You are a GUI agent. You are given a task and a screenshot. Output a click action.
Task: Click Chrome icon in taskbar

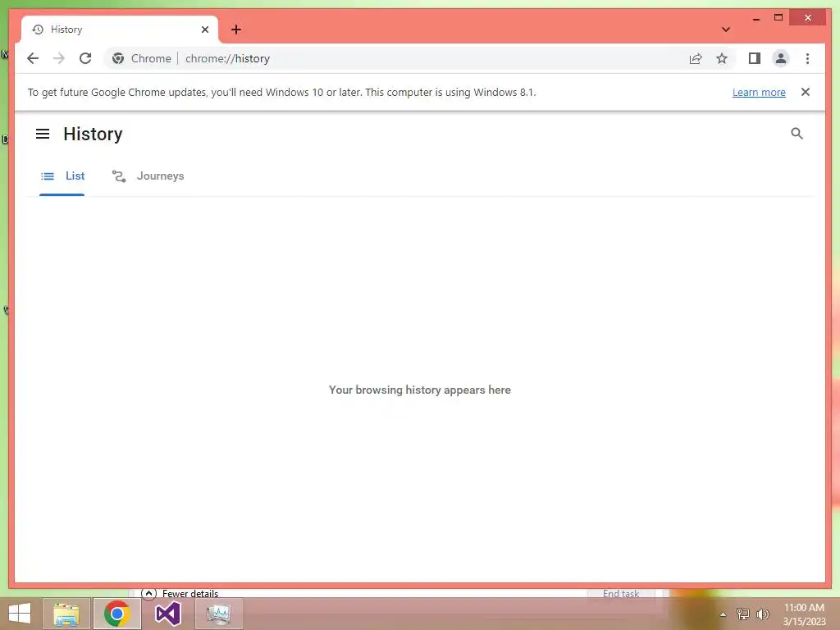tap(117, 614)
